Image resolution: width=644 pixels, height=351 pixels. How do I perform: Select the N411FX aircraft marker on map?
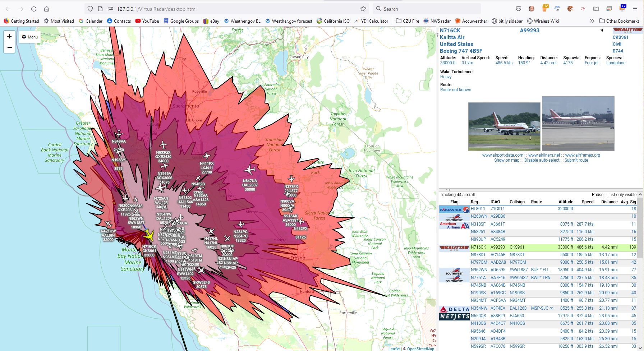point(207,156)
